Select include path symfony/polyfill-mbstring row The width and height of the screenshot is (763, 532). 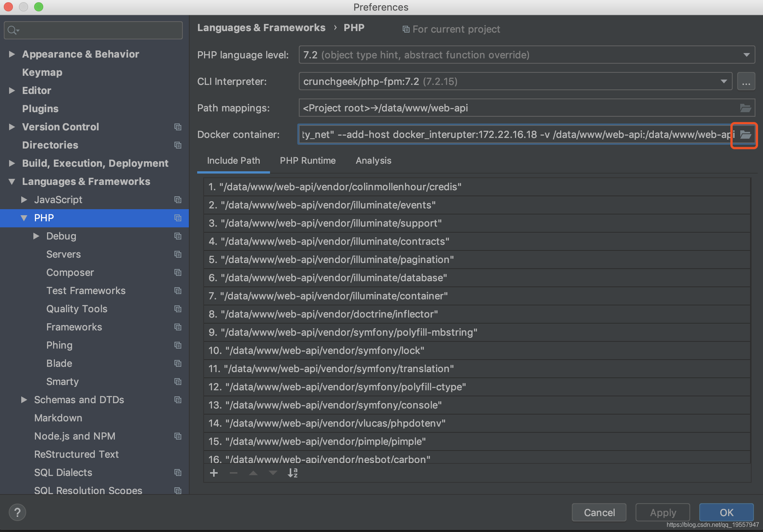(477, 332)
